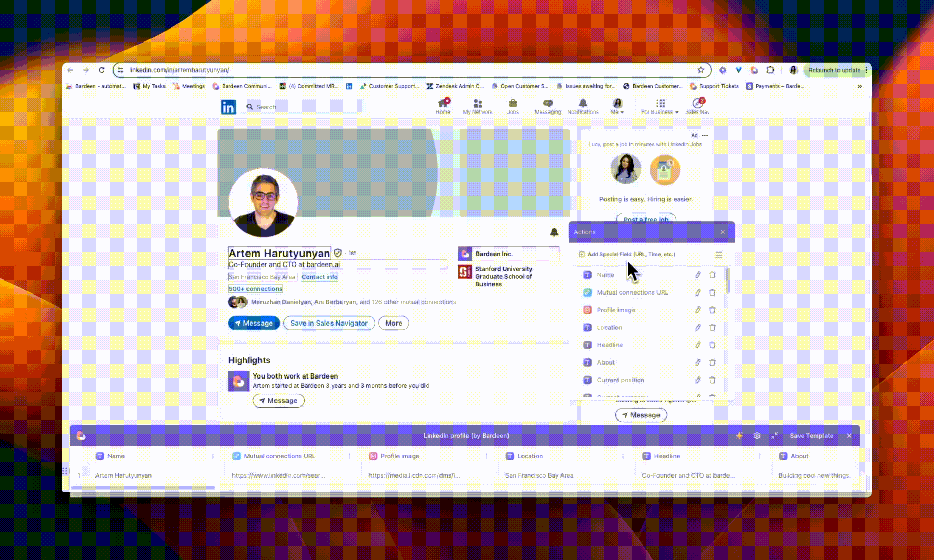Open Sales Nav icon
The image size is (934, 560).
(x=697, y=106)
